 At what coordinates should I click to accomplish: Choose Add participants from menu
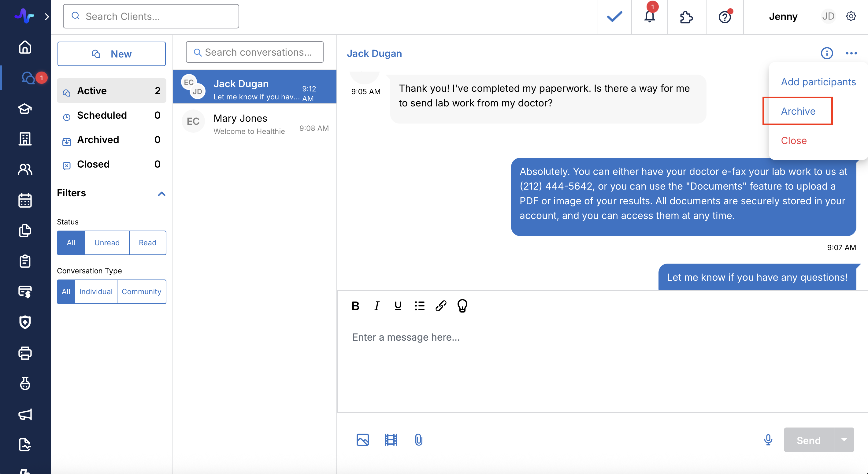[818, 82]
